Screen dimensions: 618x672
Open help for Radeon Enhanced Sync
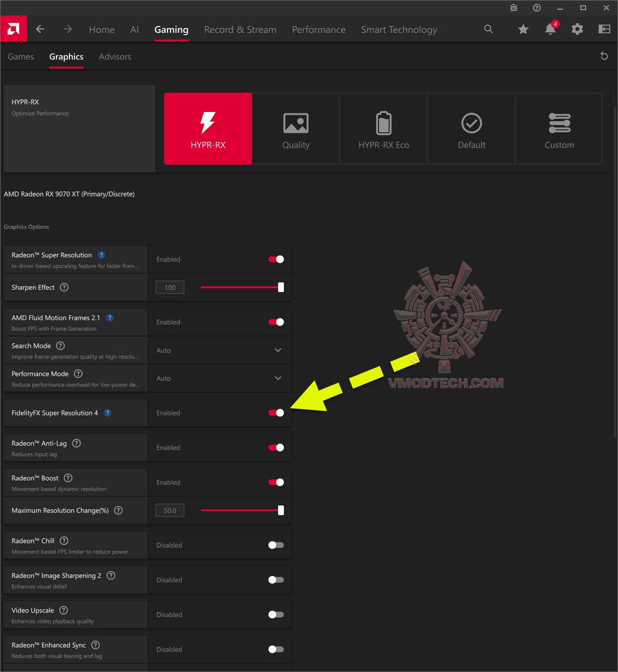point(96,645)
